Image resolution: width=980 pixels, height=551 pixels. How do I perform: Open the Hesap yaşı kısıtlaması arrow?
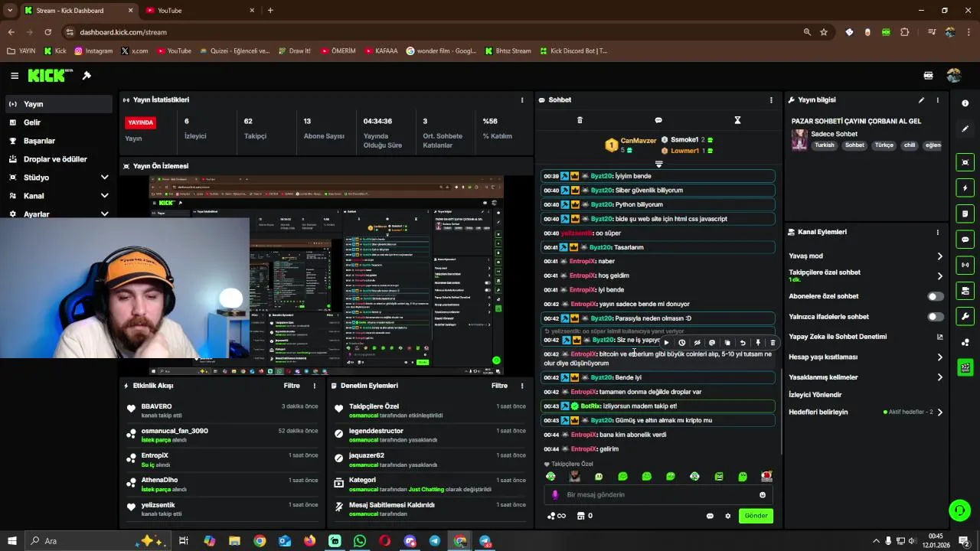[x=939, y=357]
